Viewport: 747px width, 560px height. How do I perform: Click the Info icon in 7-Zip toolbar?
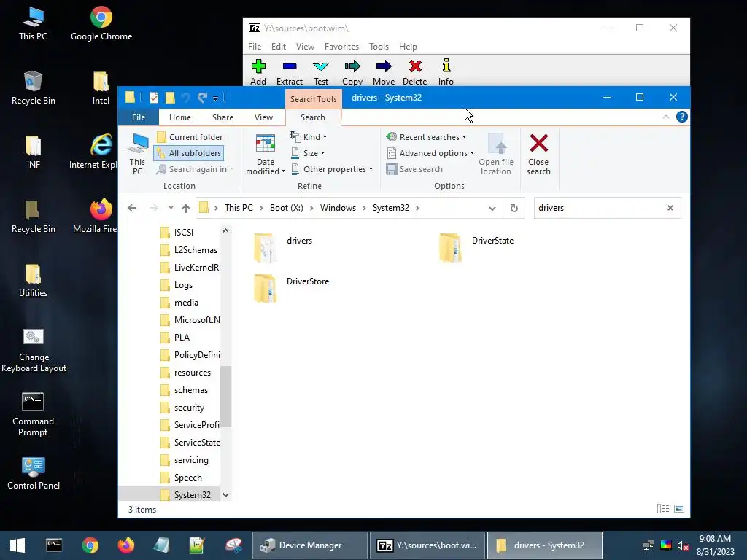tap(446, 72)
